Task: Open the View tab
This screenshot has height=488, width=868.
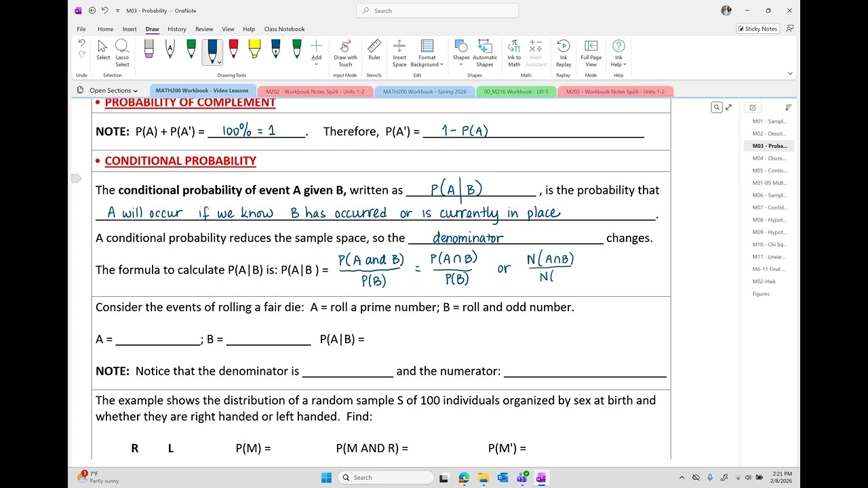Action: (229, 29)
